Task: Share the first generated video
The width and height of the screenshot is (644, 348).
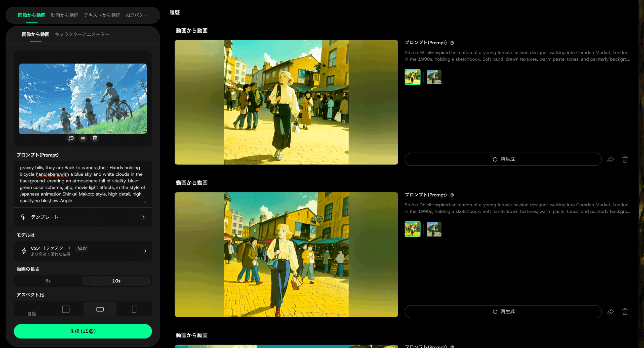Action: pyautogui.click(x=611, y=159)
